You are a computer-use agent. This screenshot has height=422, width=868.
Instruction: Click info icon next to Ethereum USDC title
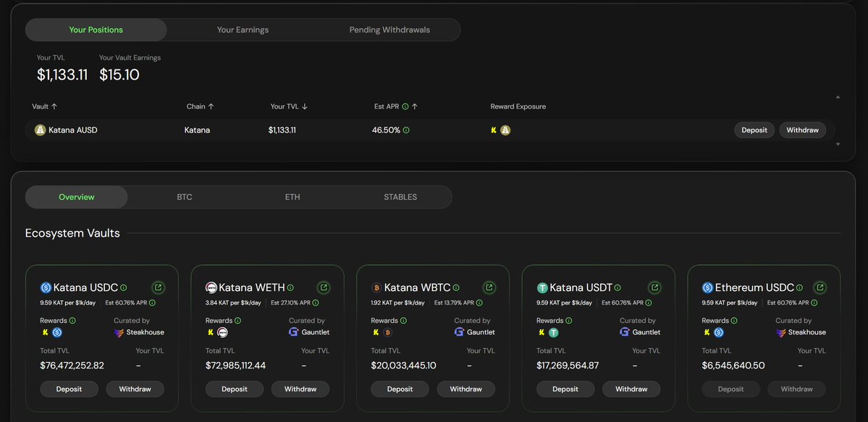[x=800, y=288]
